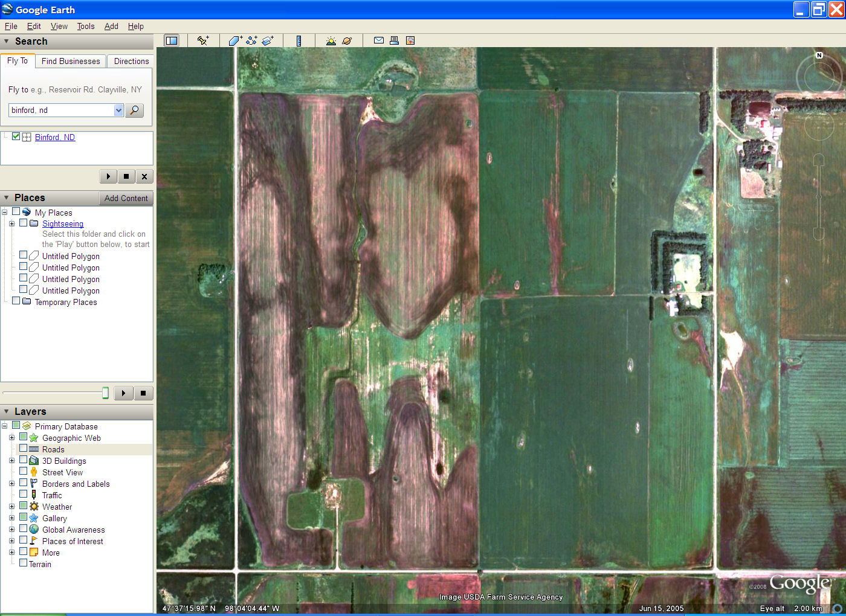Viewport: 846px width, 616px height.
Task: Collapse the Layers panel
Action: tap(7, 411)
